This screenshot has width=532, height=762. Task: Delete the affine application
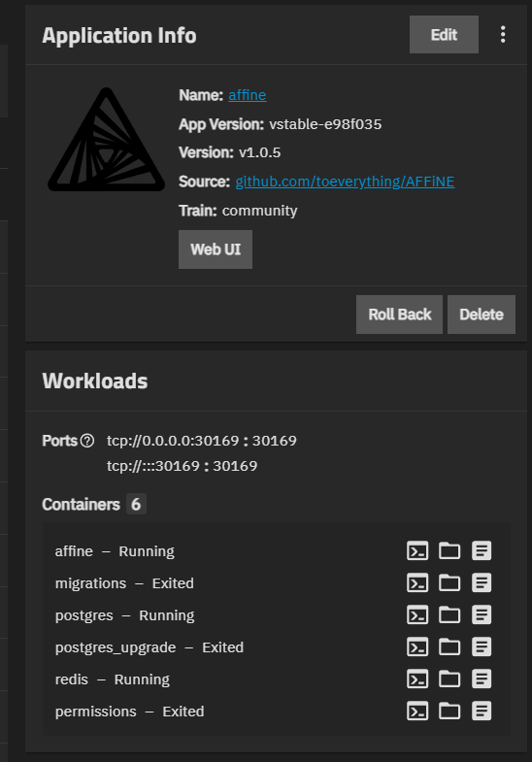point(482,315)
